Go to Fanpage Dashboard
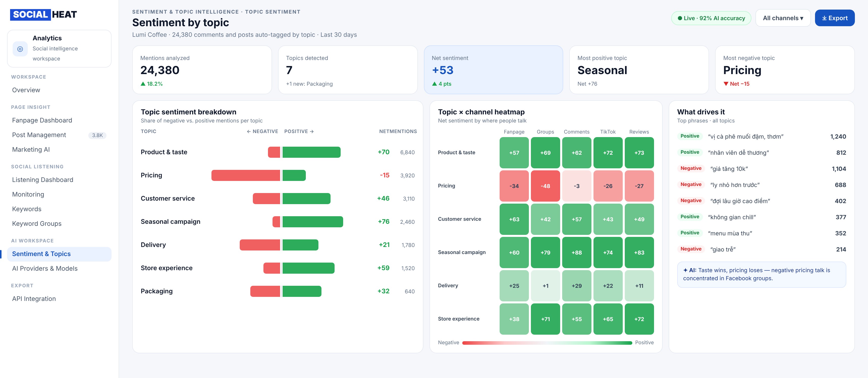This screenshot has height=378, width=868. pos(59,120)
